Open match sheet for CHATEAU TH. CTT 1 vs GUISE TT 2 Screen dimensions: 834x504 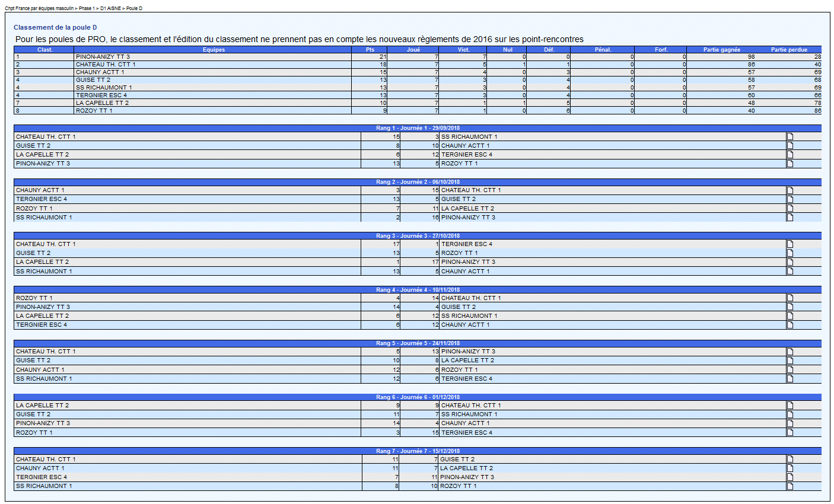(x=790, y=459)
